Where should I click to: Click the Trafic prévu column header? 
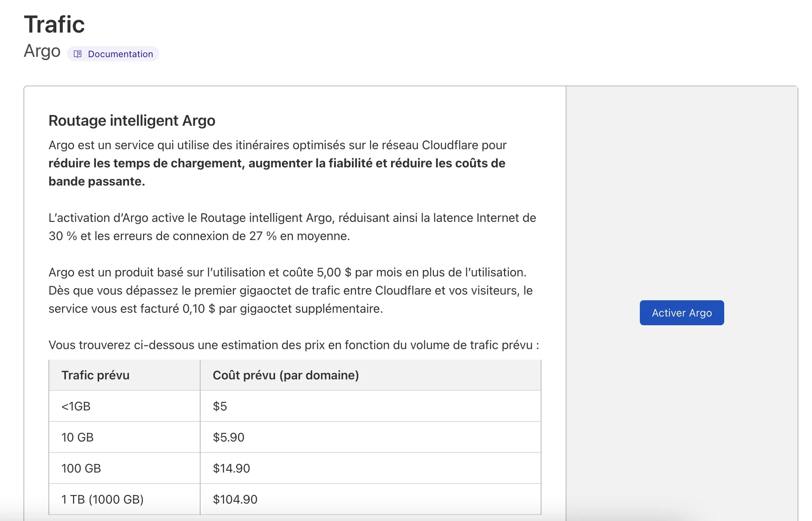(95, 375)
